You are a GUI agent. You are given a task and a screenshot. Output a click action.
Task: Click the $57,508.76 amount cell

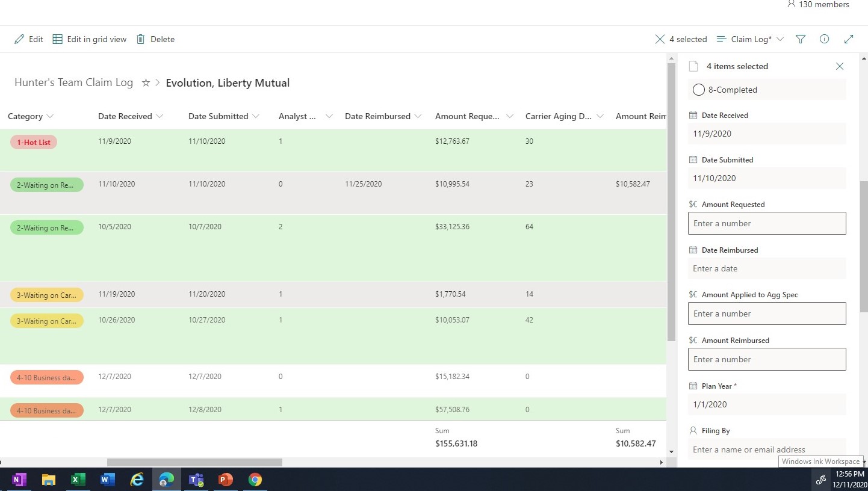tap(452, 410)
